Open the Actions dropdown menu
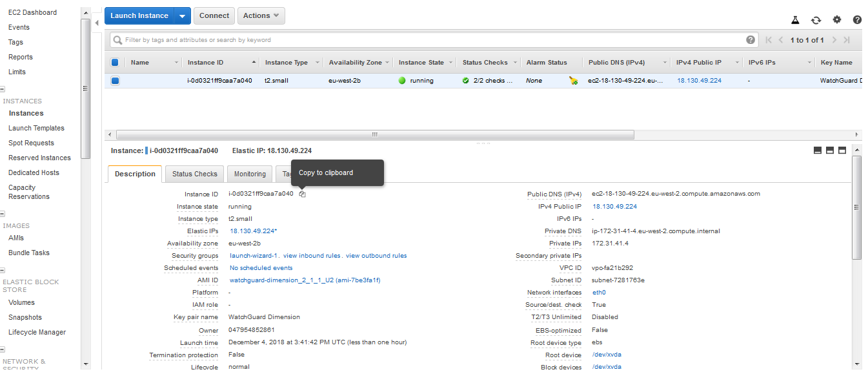Image resolution: width=868 pixels, height=374 pixels. 261,16
